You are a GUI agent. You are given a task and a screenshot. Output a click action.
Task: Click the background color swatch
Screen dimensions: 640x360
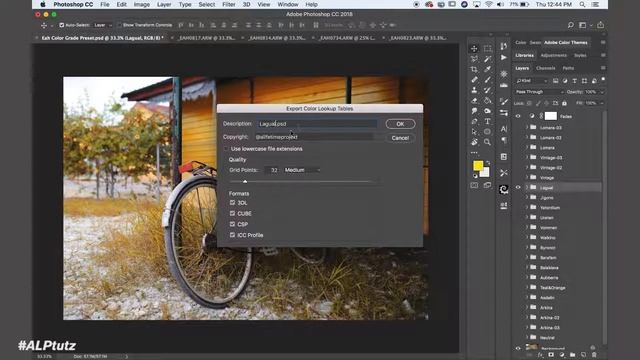[485, 172]
